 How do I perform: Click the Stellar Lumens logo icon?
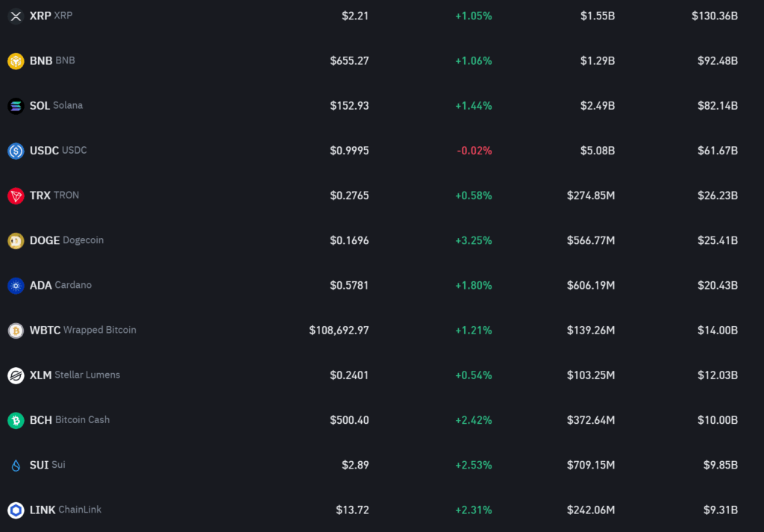(16, 375)
